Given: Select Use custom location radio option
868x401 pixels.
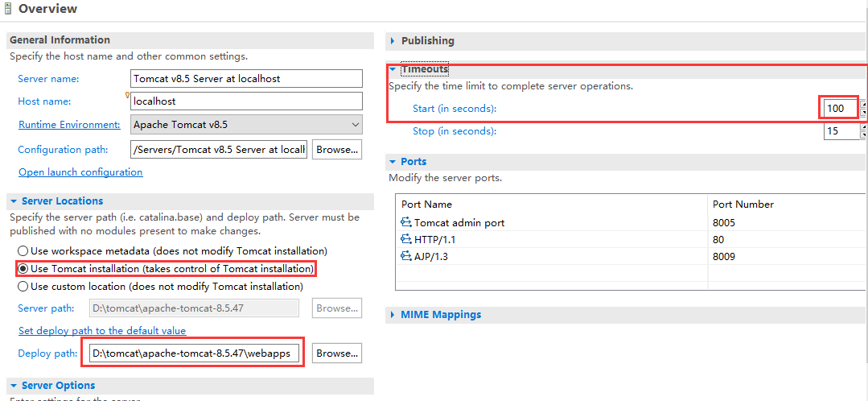Looking at the screenshot, I should point(23,287).
